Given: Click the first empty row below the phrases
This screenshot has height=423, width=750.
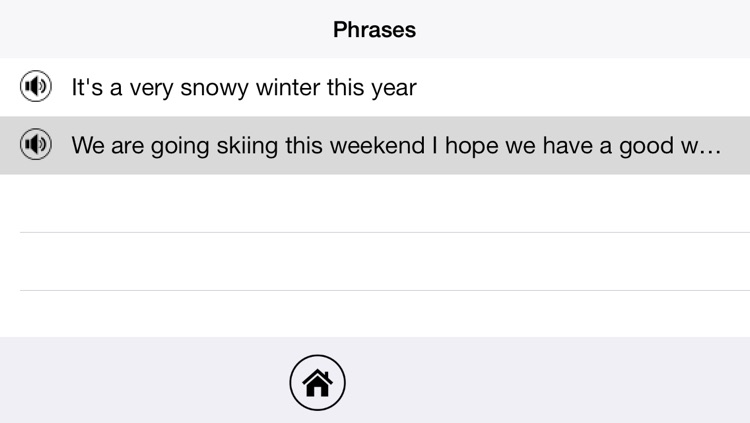Looking at the screenshot, I should pos(375,203).
